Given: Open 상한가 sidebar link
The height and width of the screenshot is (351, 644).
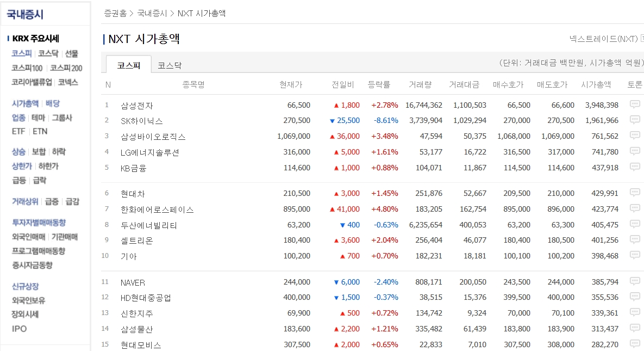Looking at the screenshot, I should 22,166.
